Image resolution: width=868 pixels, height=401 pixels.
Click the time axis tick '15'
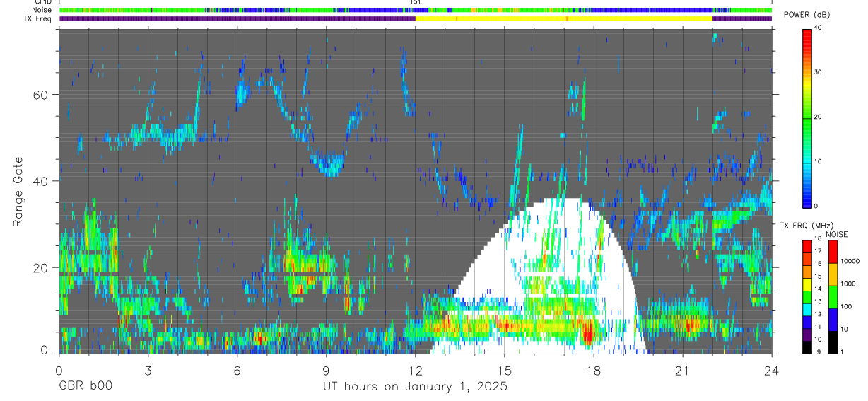coord(504,371)
